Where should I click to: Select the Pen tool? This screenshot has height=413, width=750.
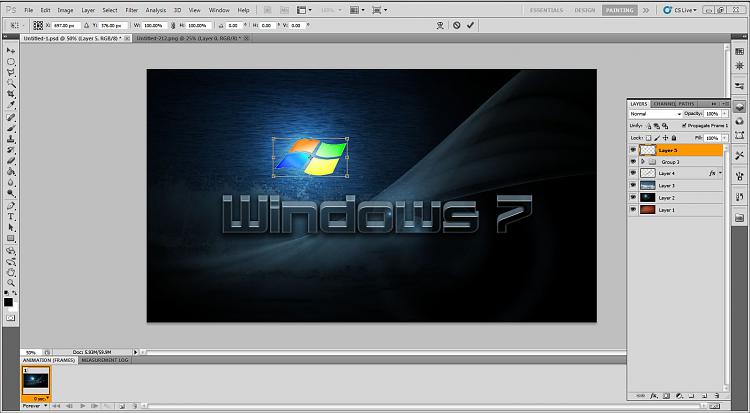click(x=11, y=206)
